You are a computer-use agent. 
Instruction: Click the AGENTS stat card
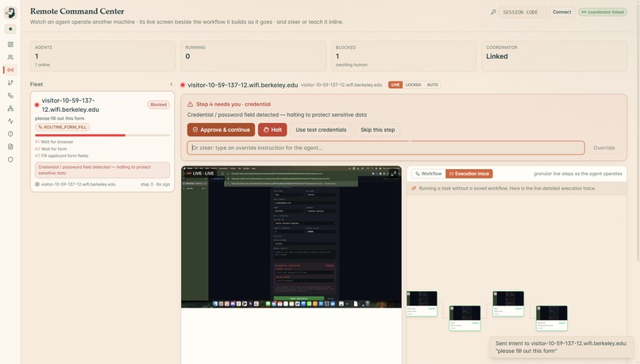coord(103,56)
